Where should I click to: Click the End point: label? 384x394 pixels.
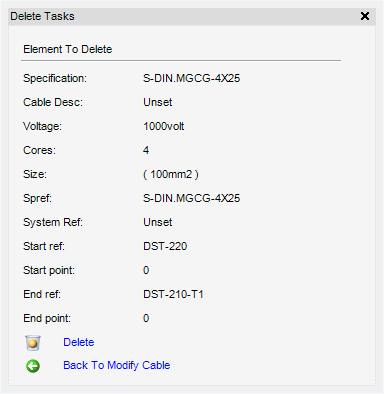click(47, 318)
